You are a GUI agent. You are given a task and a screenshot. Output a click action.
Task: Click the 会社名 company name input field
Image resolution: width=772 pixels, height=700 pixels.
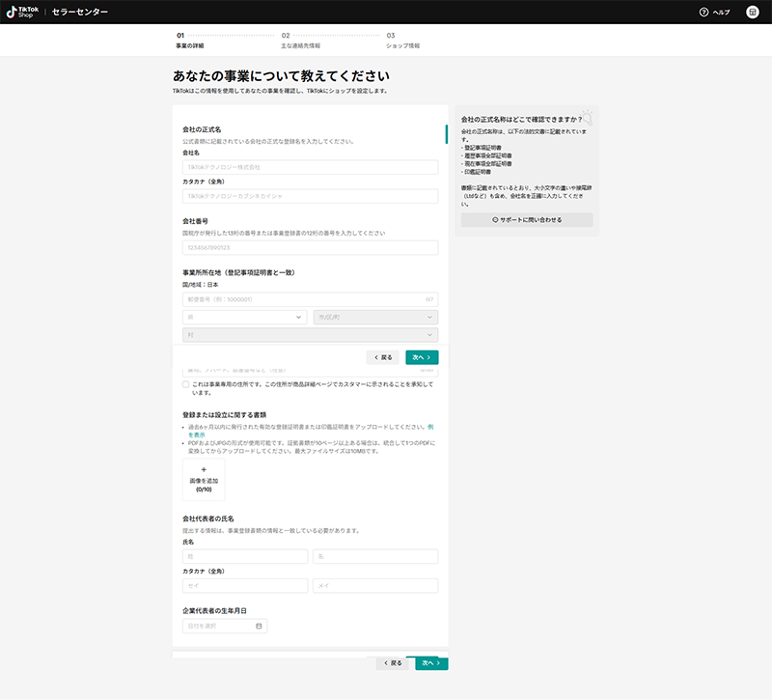pyautogui.click(x=310, y=167)
